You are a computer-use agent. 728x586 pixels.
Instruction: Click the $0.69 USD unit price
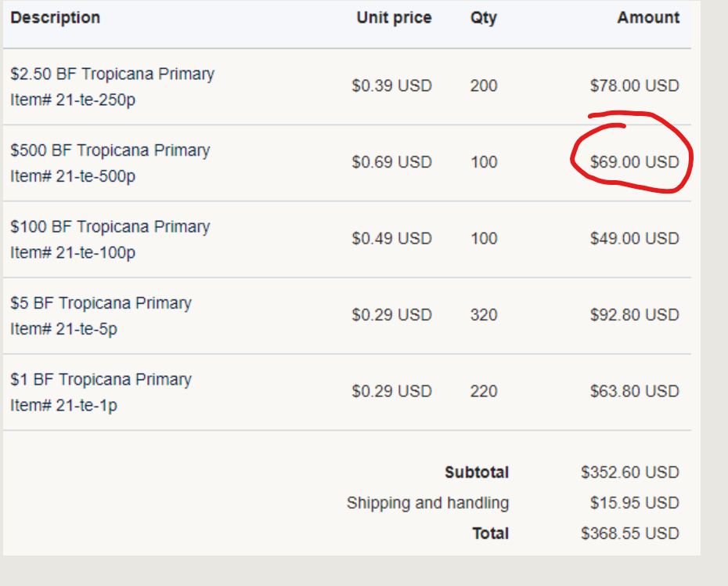391,162
